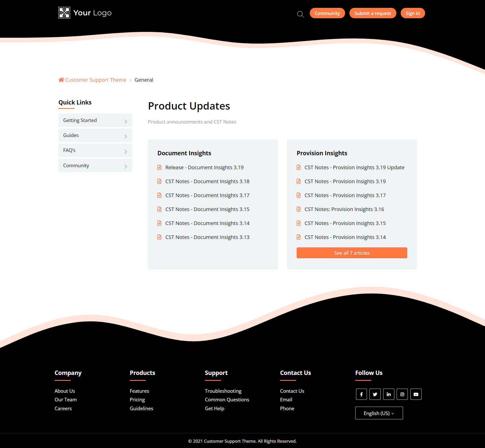The image size is (485, 448).
Task: Open the English (US) language dropdown
Action: [379, 413]
